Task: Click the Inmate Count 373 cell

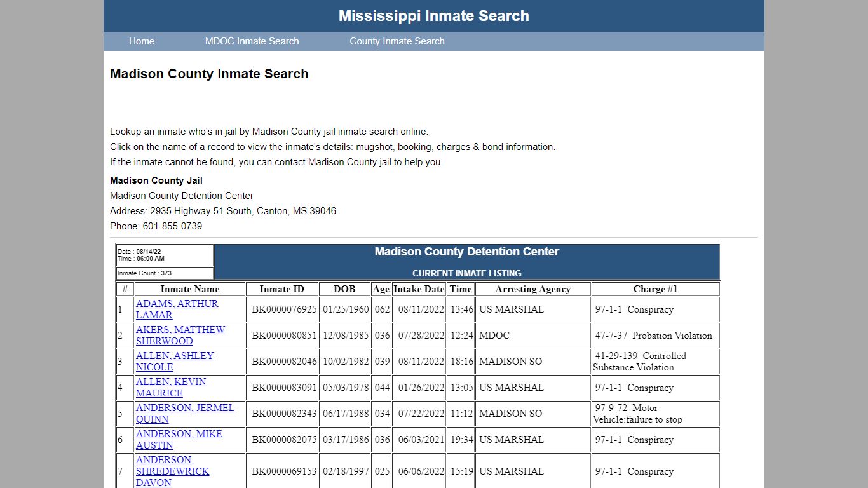Action: coord(165,273)
